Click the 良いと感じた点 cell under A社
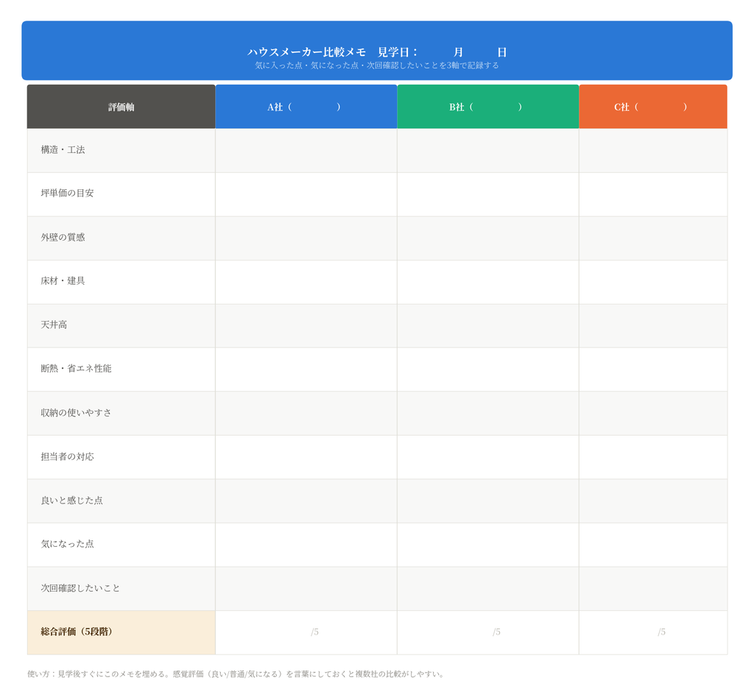The image size is (754, 700). (306, 501)
